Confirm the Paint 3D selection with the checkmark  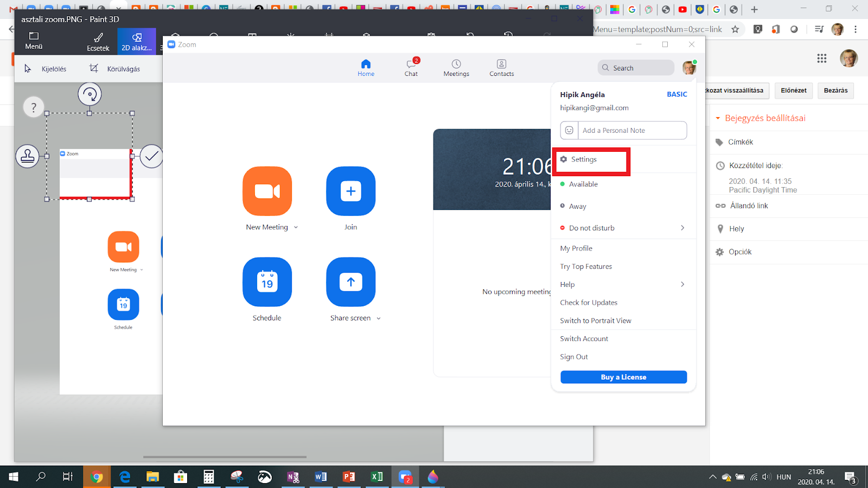(x=151, y=156)
